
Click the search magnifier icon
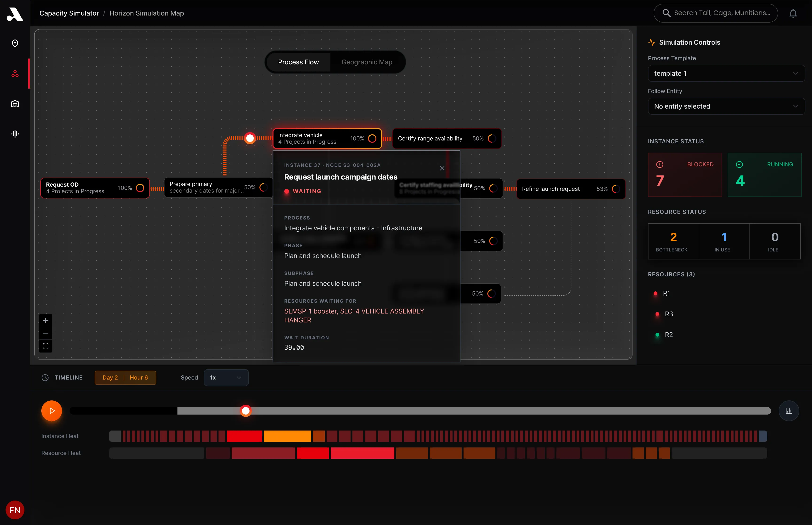point(666,13)
